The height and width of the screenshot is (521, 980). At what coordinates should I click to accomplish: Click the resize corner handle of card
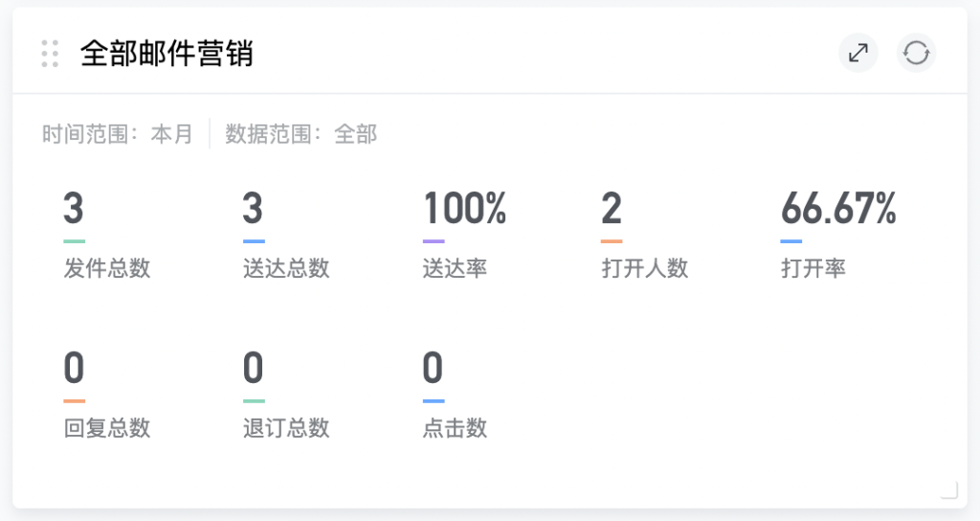click(x=948, y=490)
